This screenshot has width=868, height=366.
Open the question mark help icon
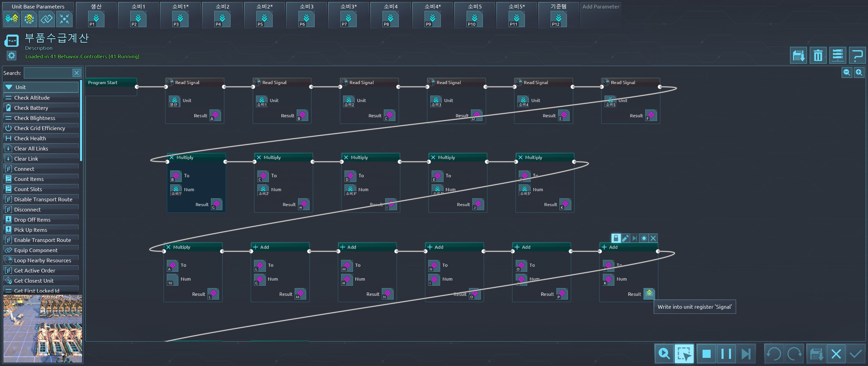click(x=857, y=55)
